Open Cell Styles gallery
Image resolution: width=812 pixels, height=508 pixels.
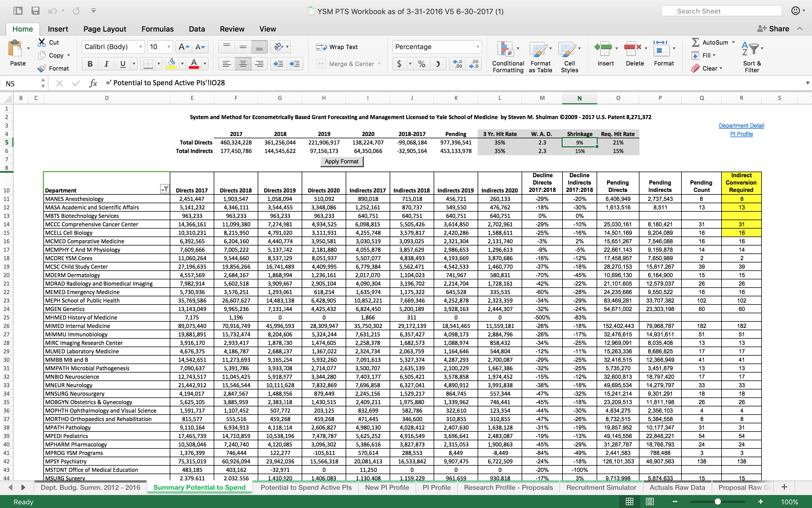coord(570,56)
